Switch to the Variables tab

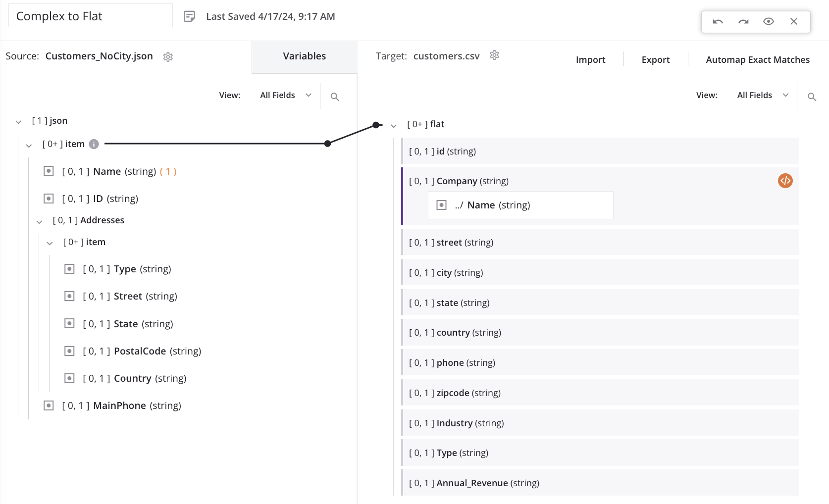[x=304, y=56]
